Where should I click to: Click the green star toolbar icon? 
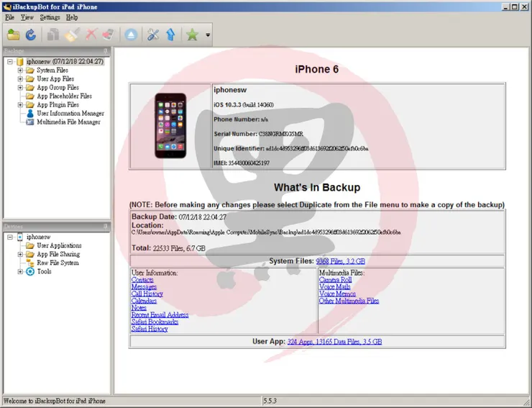tap(192, 35)
